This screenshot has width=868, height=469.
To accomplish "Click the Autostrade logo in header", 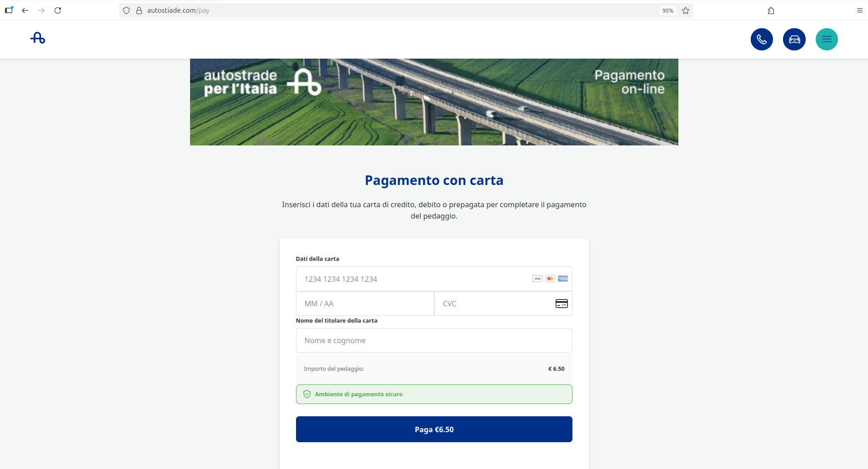I will pyautogui.click(x=38, y=38).
